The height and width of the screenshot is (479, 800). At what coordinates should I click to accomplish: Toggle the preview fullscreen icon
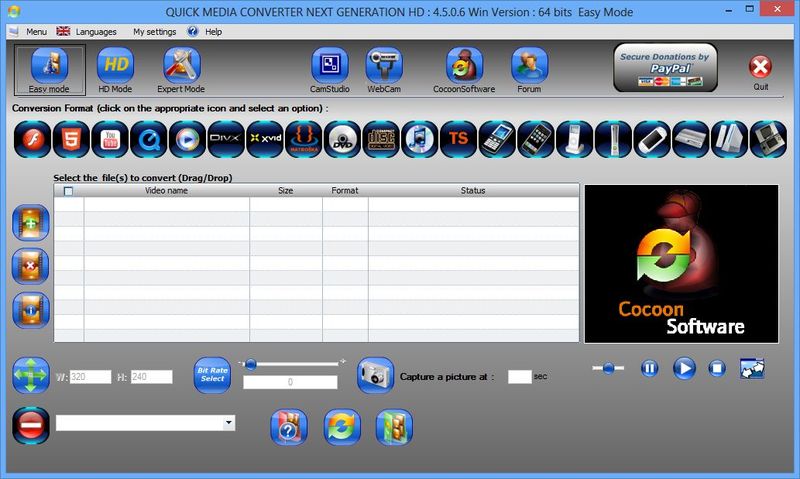tap(752, 368)
